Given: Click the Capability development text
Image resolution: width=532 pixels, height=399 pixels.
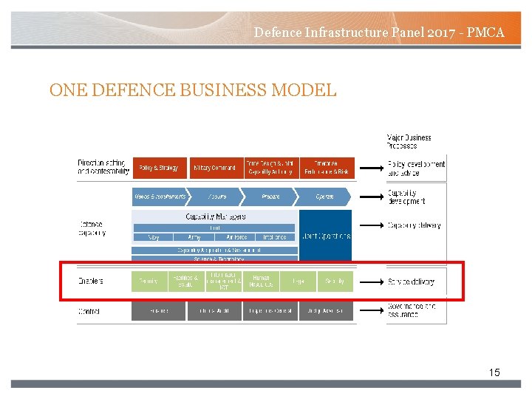Looking at the screenshot, I should tap(406, 197).
